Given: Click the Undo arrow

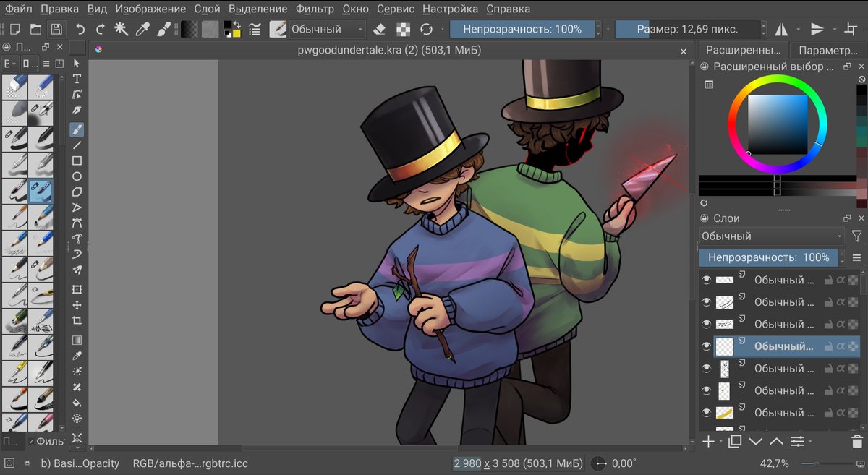Looking at the screenshot, I should click(x=80, y=30).
